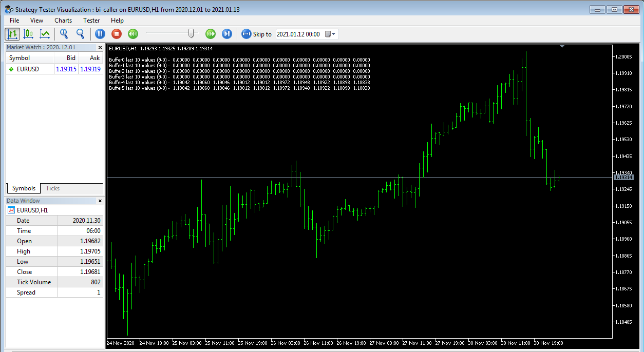Zoom out of the chart
The image size is (644, 352).
click(x=81, y=34)
